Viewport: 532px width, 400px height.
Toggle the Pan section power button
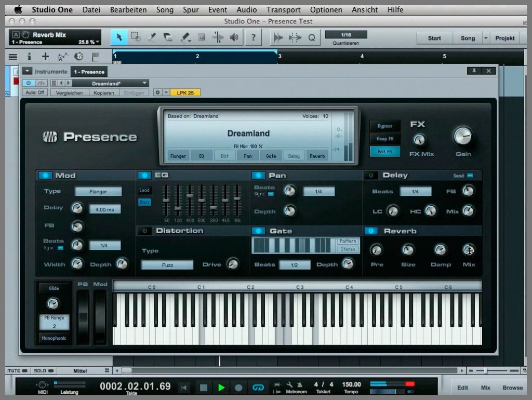(258, 175)
